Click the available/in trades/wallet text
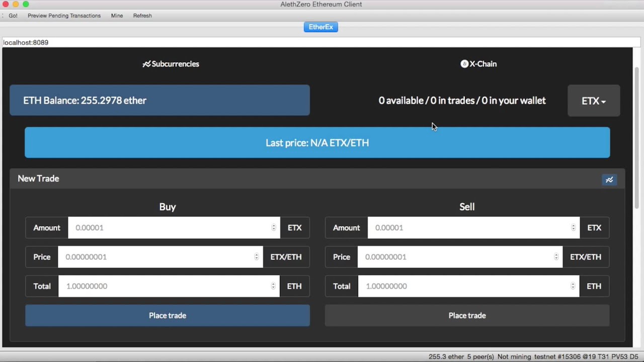Viewport: 644px width, 362px height. 462,101
